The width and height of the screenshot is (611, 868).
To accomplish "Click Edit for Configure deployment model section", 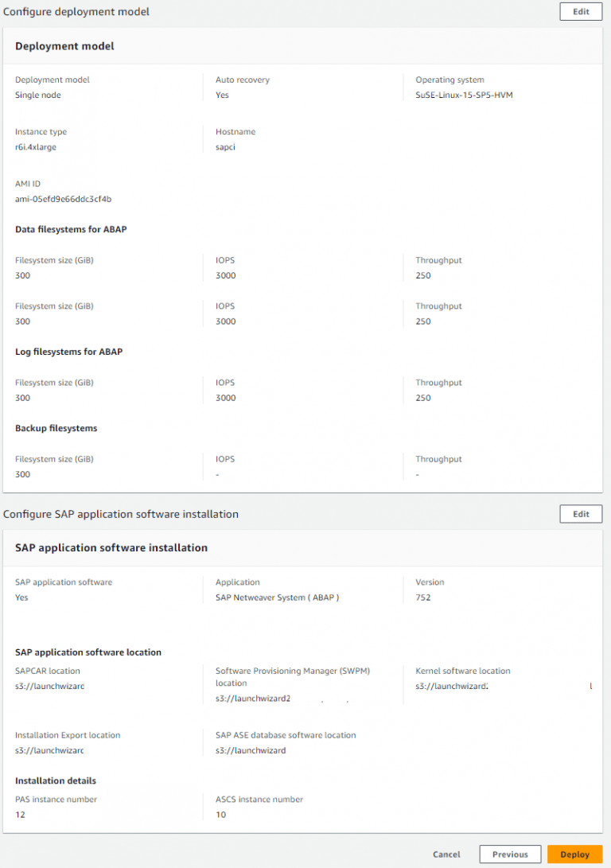I will [581, 11].
